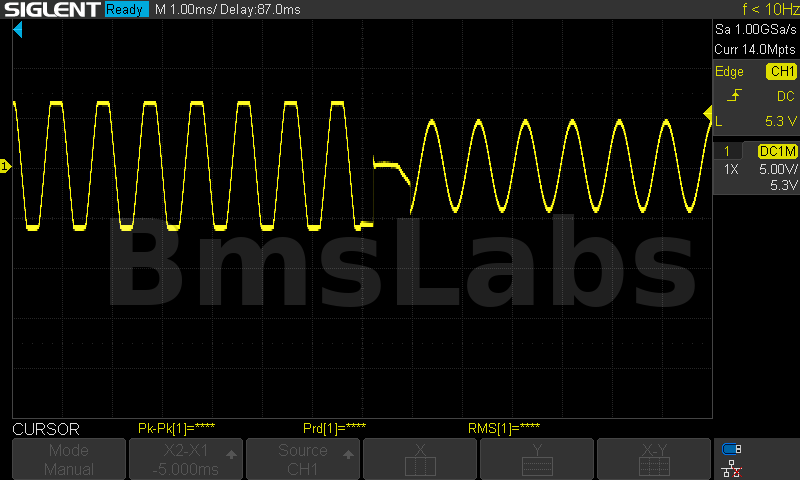Click the blue trigger position marker at top

coord(17,31)
